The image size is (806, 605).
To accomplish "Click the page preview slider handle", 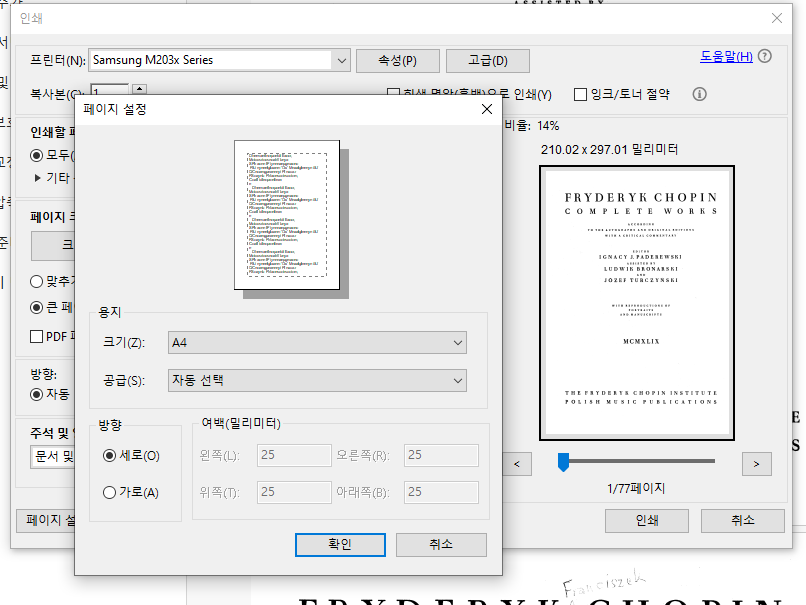I will [x=563, y=462].
